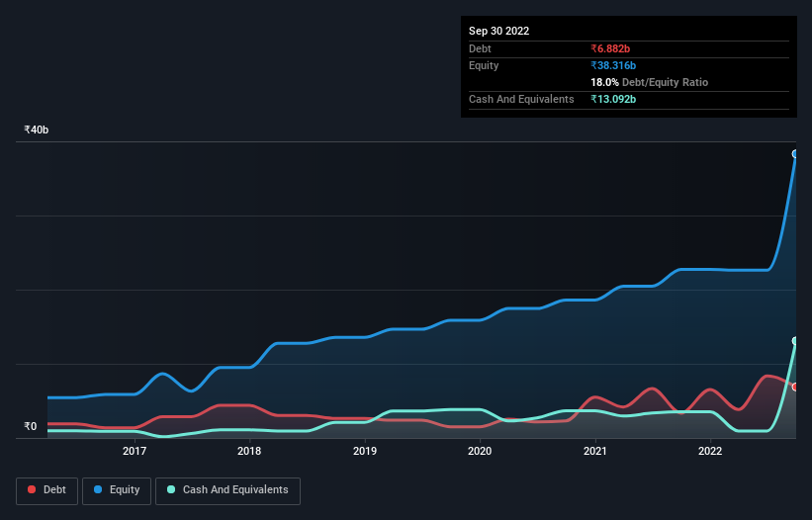Click the Debt label in tooltip
The height and width of the screenshot is (520, 812).
[480, 48]
